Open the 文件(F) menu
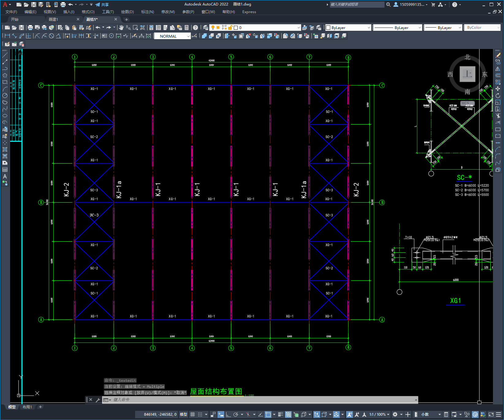The image size is (504, 420). click(11, 12)
